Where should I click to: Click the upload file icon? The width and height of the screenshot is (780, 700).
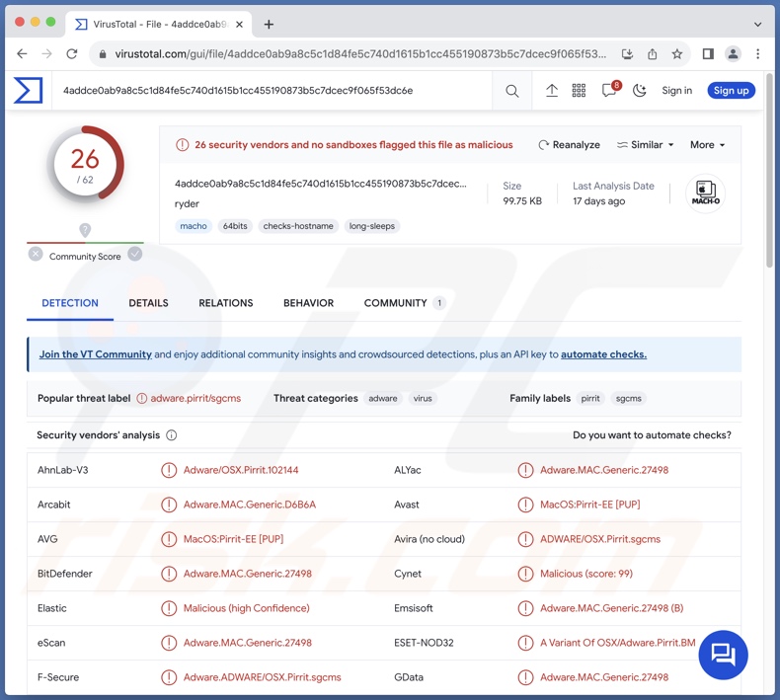click(x=552, y=91)
